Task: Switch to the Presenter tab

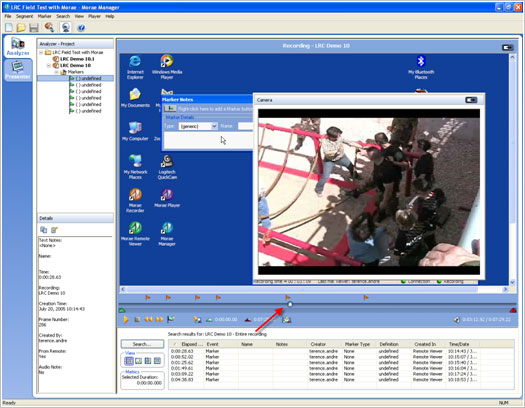Action: 18,70
